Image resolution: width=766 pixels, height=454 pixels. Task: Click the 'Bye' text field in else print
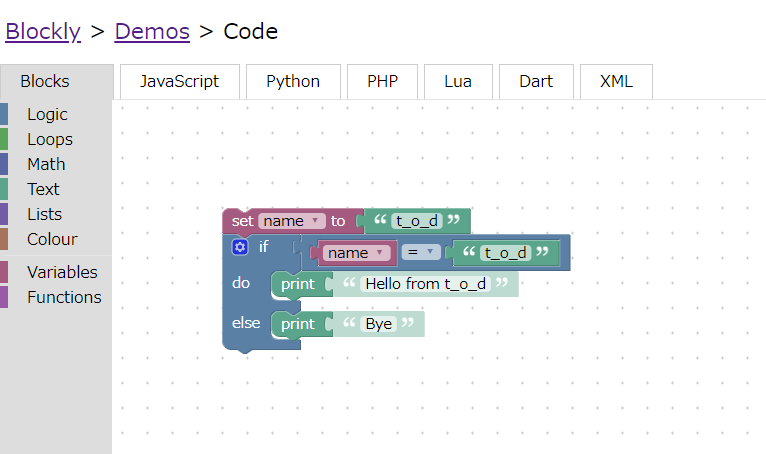(379, 324)
